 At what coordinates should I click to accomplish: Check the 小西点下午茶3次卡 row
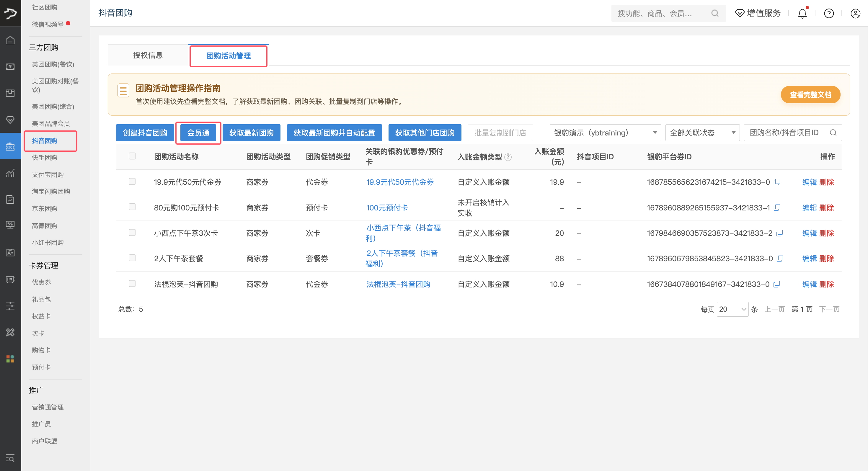tap(132, 233)
